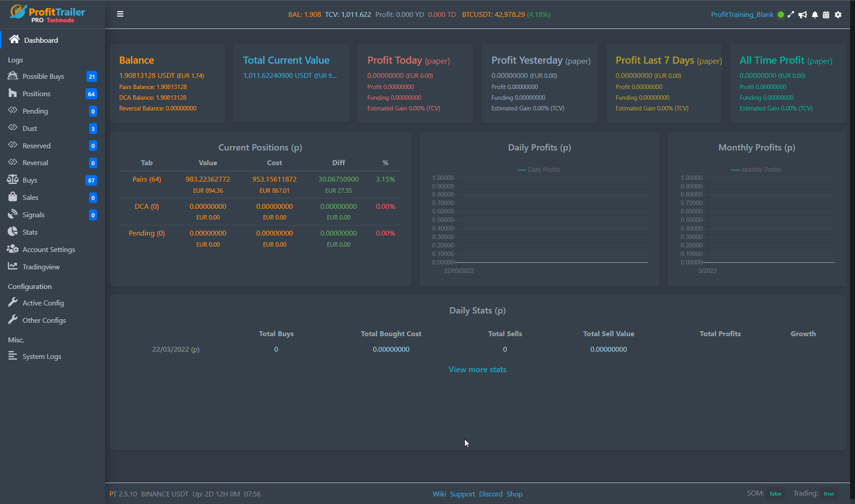Click the fullscreen expand arrows icon

coord(791,15)
